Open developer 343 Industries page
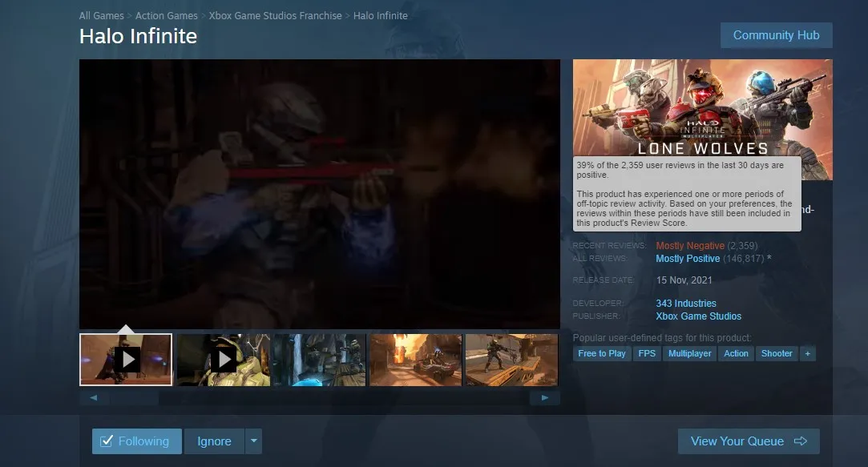The image size is (868, 467). [x=686, y=304]
